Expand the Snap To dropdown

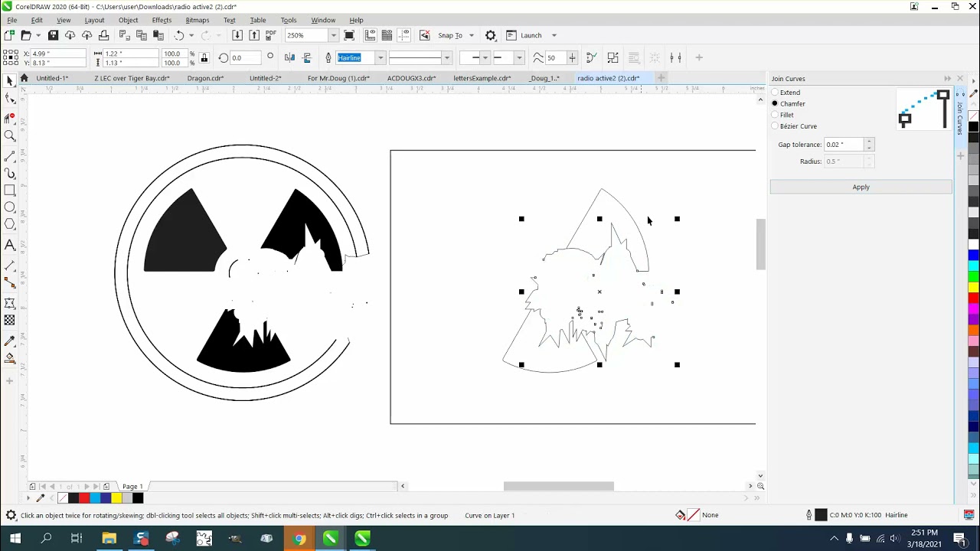(471, 35)
